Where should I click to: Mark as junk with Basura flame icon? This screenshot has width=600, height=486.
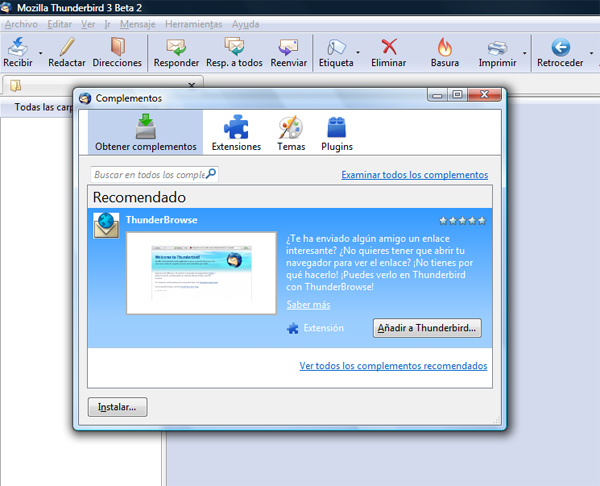click(445, 47)
